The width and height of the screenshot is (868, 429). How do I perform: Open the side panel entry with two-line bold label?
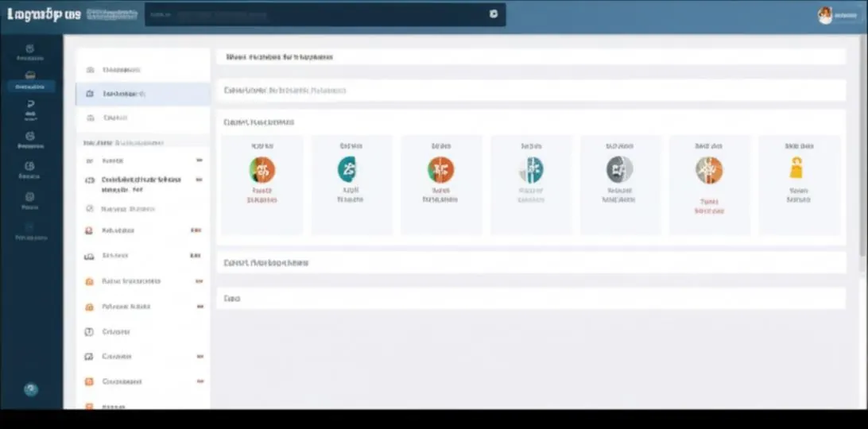[x=143, y=184]
